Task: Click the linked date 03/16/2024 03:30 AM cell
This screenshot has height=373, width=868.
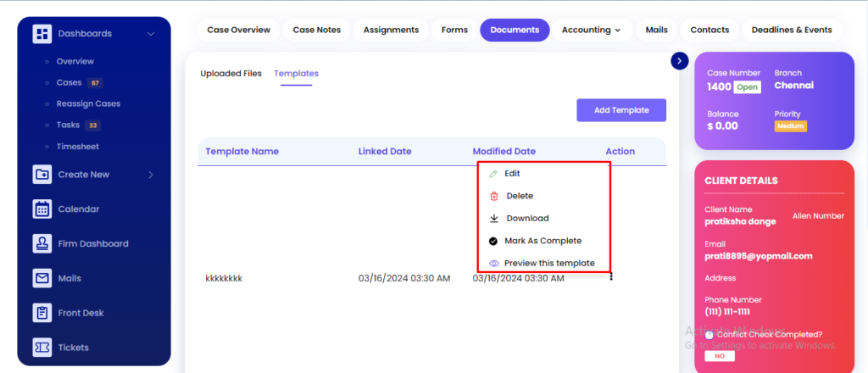Action: point(404,278)
